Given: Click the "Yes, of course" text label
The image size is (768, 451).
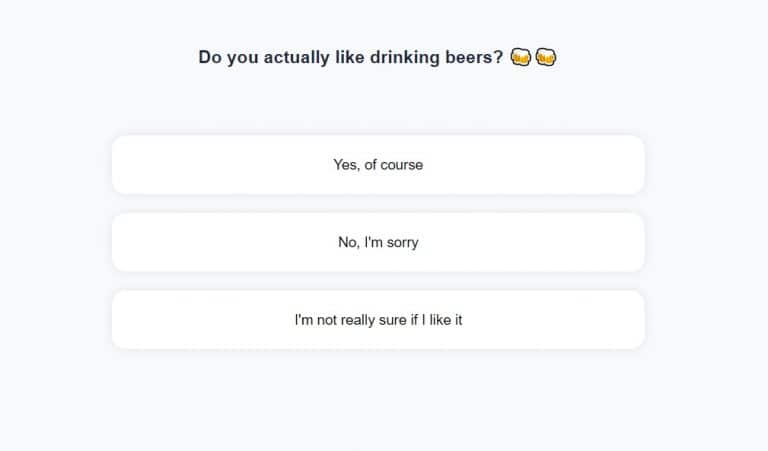Looking at the screenshot, I should coord(378,165).
